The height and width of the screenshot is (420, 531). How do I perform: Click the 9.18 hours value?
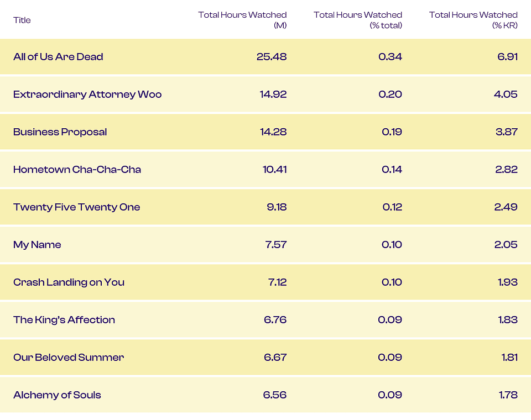pyautogui.click(x=277, y=207)
